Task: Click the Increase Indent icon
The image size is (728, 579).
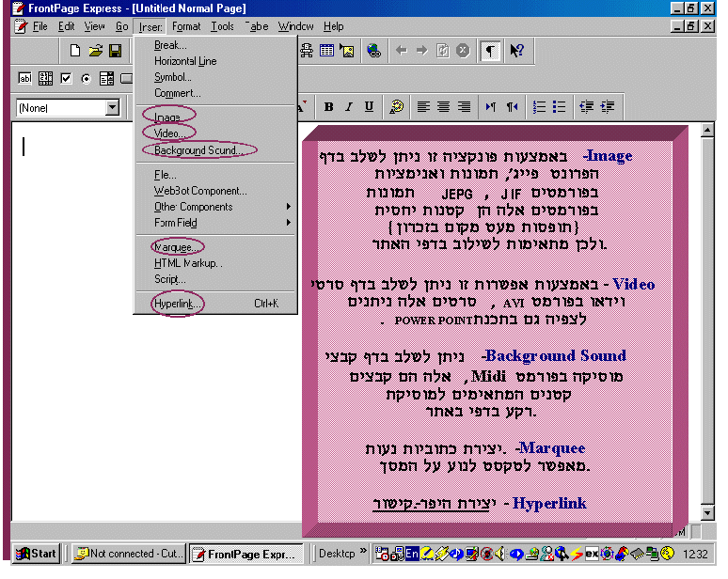Action: point(608,107)
